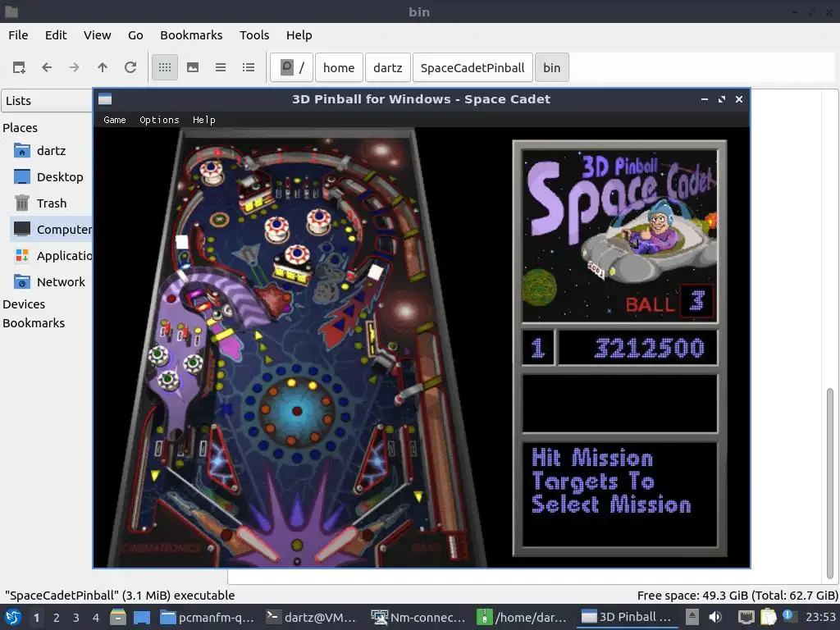Viewport: 840px width, 630px height.
Task: Click the right flipper on pinball table
Action: pyautogui.click(x=337, y=542)
